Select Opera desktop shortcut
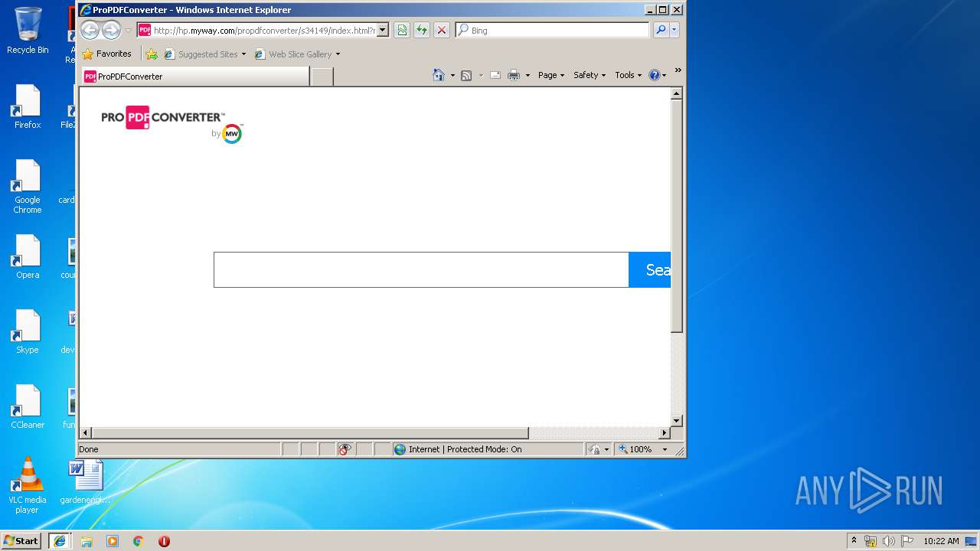 (x=28, y=256)
